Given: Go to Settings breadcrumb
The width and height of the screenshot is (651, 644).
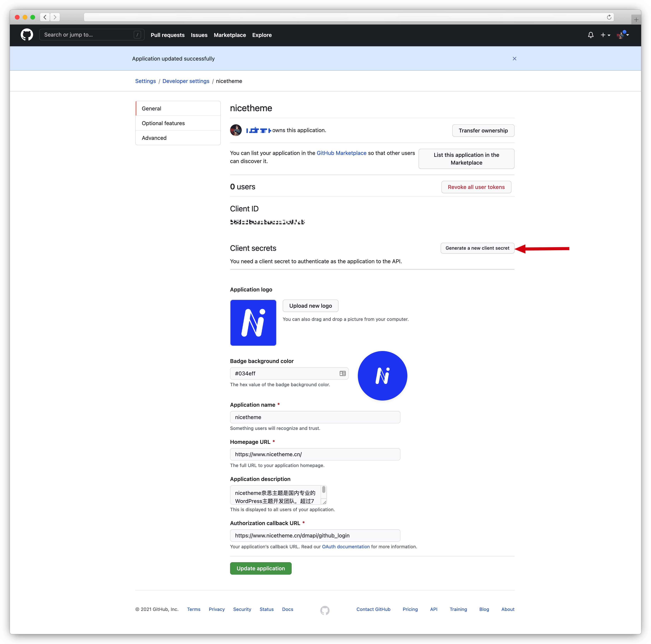Looking at the screenshot, I should point(146,81).
